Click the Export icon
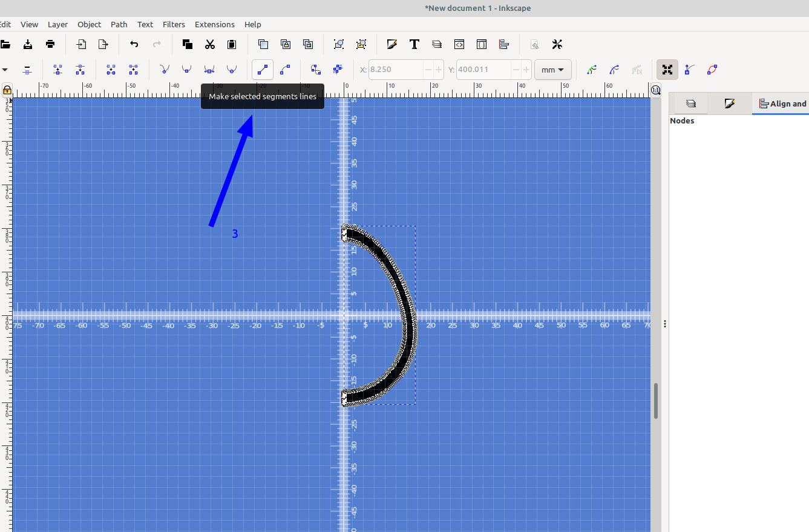The image size is (809, 532). point(103,44)
